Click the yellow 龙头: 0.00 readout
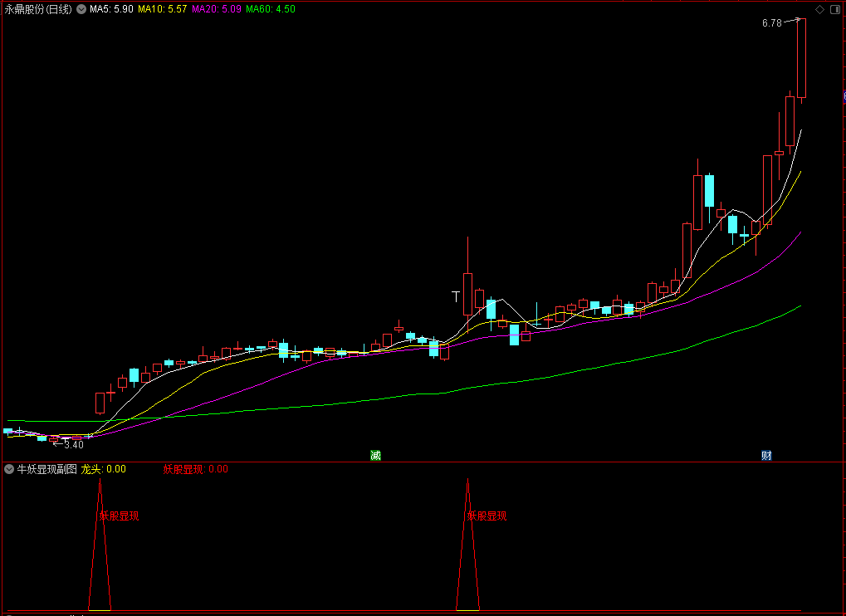Viewport: 846px width, 616px height. (x=104, y=469)
